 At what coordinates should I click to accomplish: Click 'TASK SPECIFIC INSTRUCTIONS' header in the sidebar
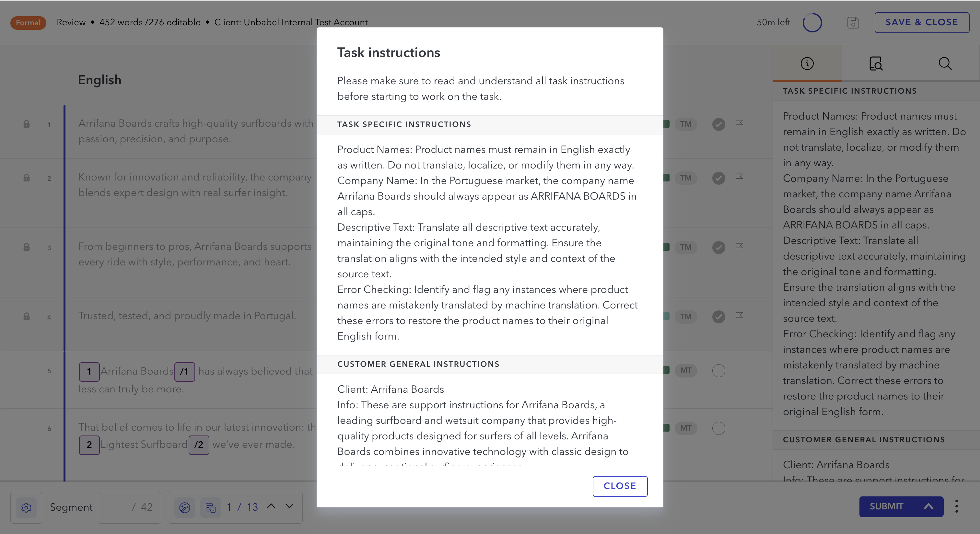click(849, 91)
